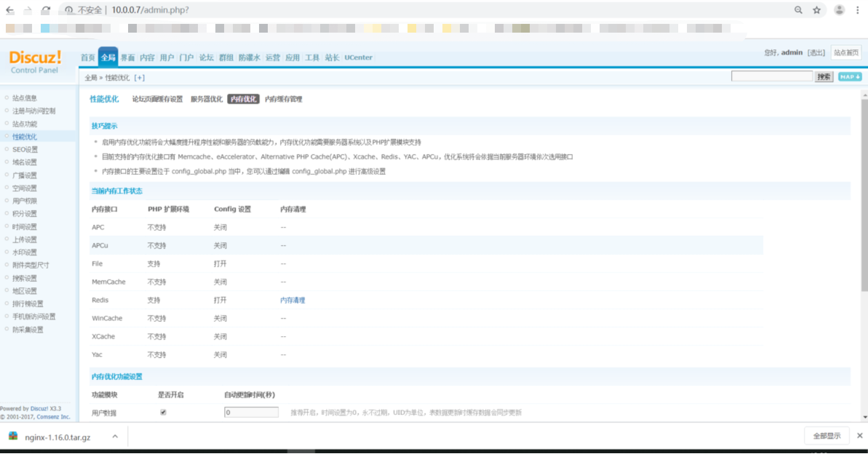This screenshot has height=455, width=868.
Task: Open 手机版访问设置 in the sidebar
Action: (34, 316)
